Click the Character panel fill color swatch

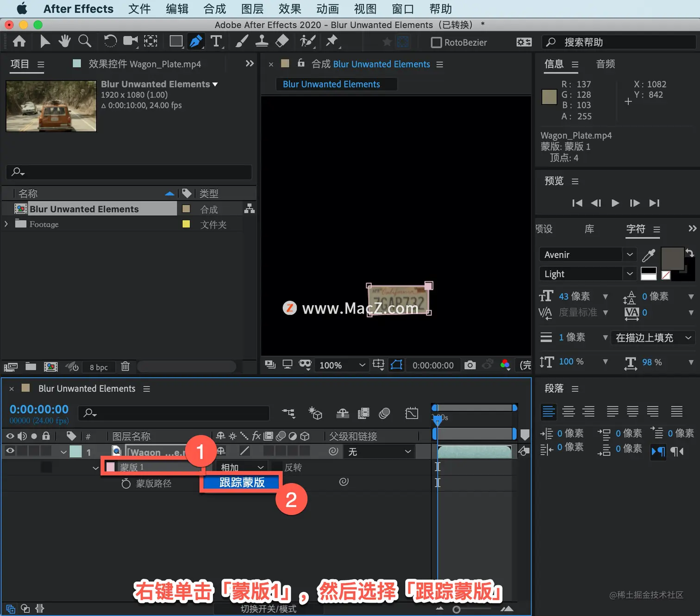tap(672, 258)
